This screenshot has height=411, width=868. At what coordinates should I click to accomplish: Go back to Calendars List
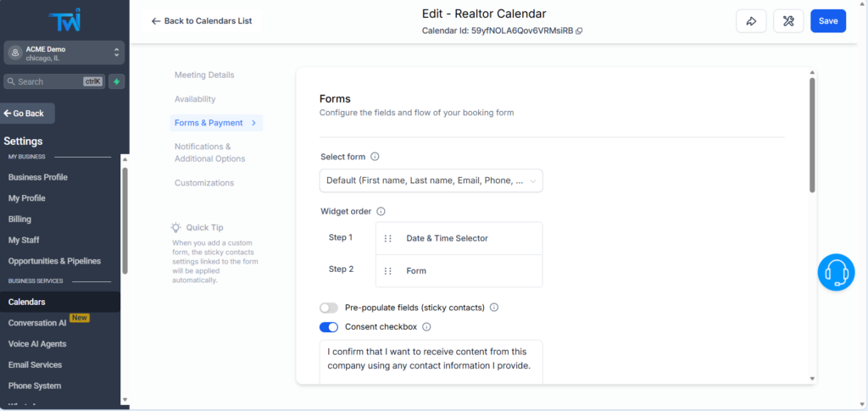point(202,21)
